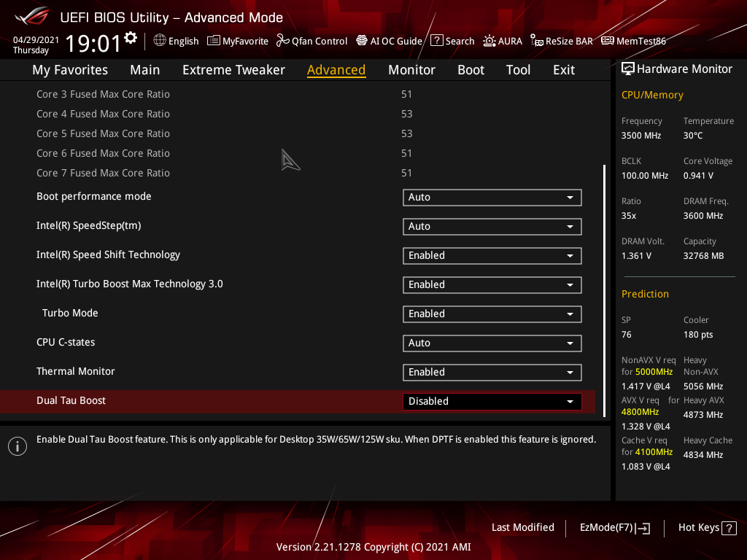Viewport: 747px width, 560px height.
Task: Click the Last Modified button
Action: coord(522,527)
